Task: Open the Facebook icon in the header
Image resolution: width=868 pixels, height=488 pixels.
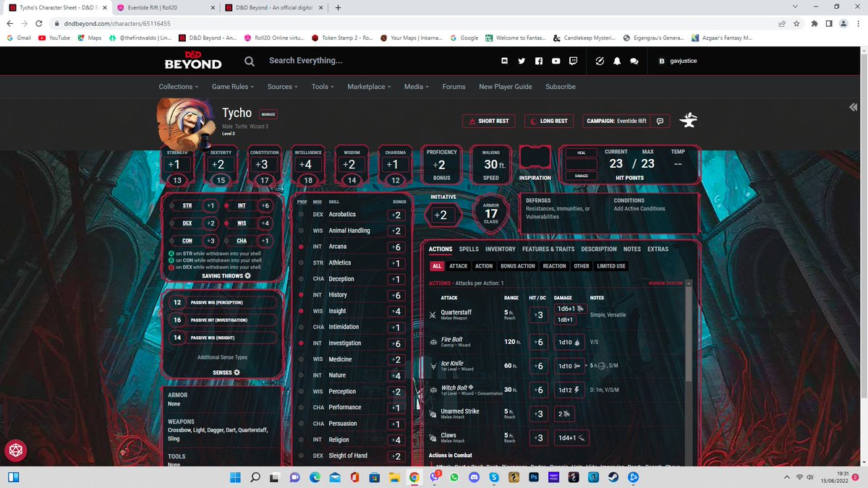Action: [x=539, y=61]
